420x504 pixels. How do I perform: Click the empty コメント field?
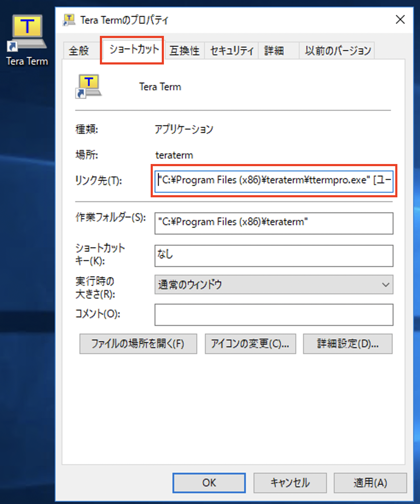click(274, 315)
